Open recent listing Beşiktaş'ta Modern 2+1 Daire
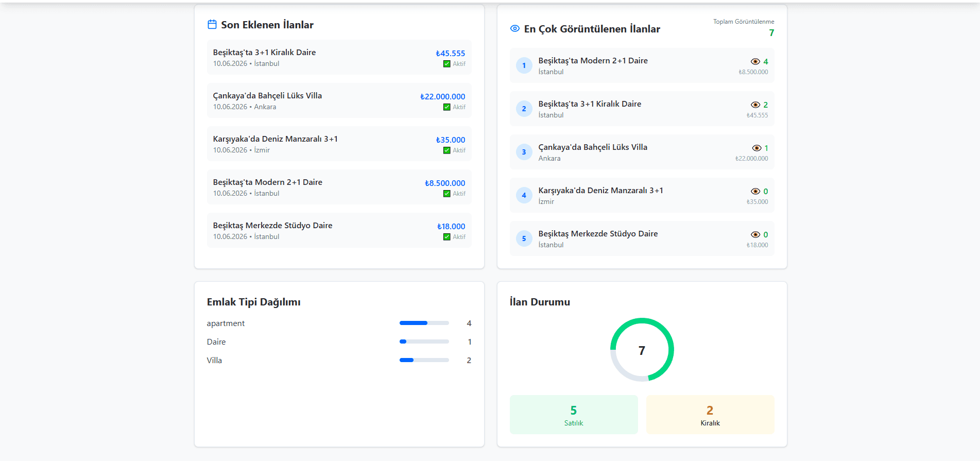Viewport: 980px width, 461px height. [x=339, y=187]
